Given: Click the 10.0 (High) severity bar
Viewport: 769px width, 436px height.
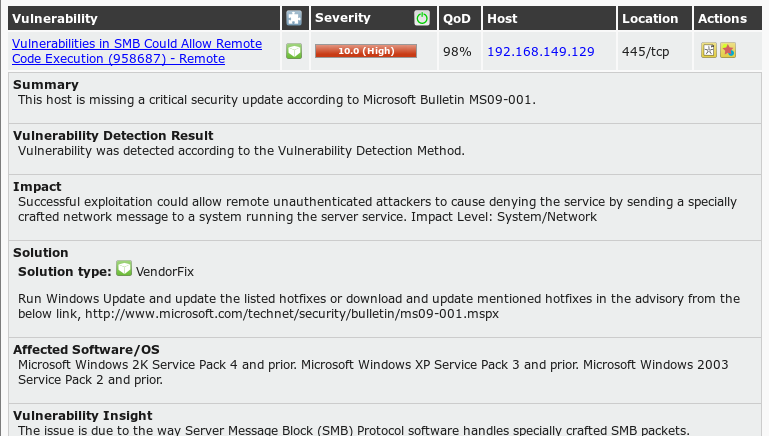Looking at the screenshot, I should 366,51.
